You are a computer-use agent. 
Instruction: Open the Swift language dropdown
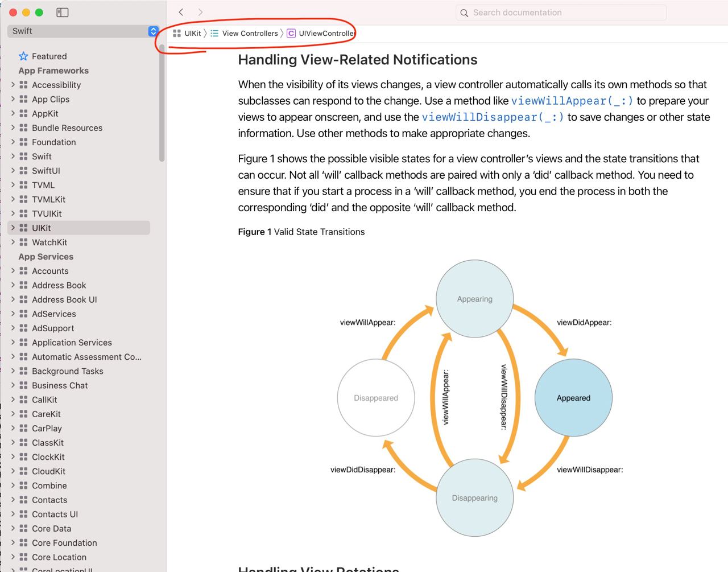tap(82, 31)
